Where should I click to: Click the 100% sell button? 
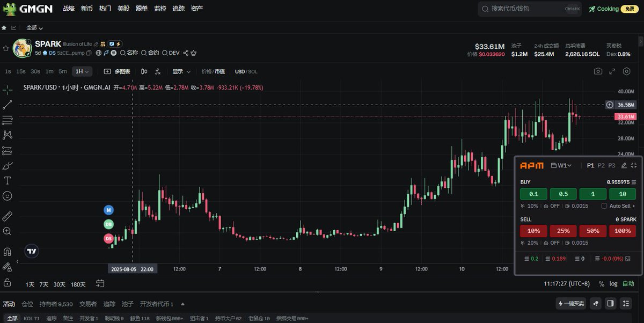pos(623,231)
